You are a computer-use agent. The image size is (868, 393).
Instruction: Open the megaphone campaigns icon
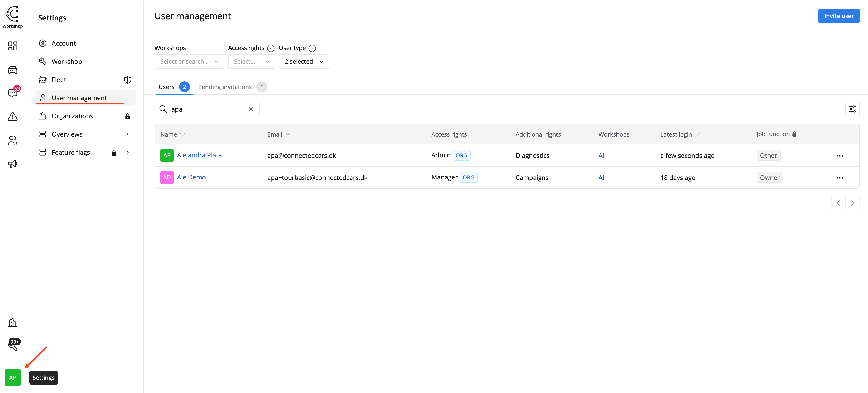[x=12, y=164]
